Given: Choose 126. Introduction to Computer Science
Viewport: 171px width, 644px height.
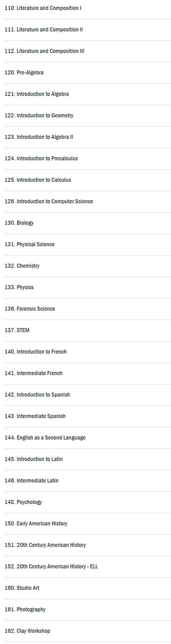Looking at the screenshot, I should tap(49, 201).
